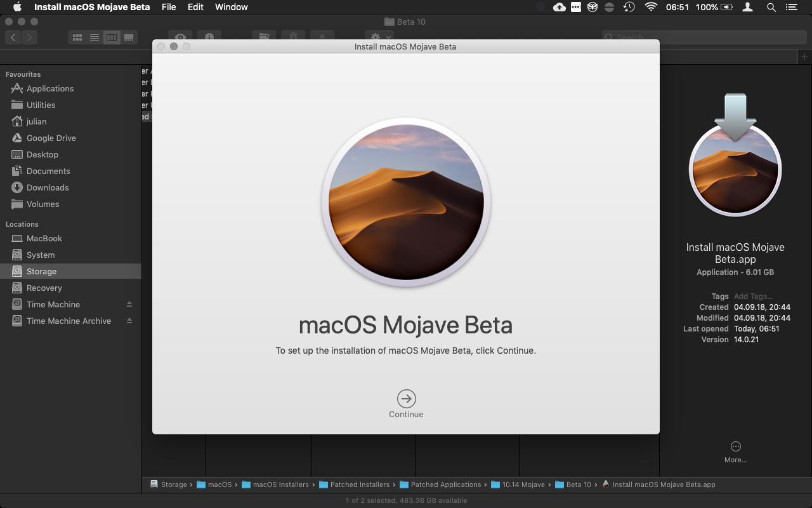This screenshot has height=508, width=812.
Task: Click Patched Applications in the path bar
Action: tap(441, 485)
